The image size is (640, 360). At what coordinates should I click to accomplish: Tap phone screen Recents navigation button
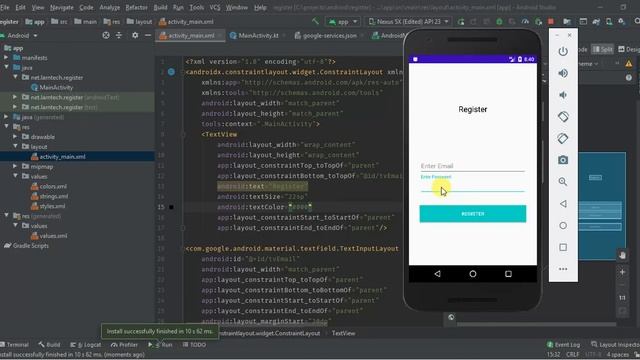point(508,274)
